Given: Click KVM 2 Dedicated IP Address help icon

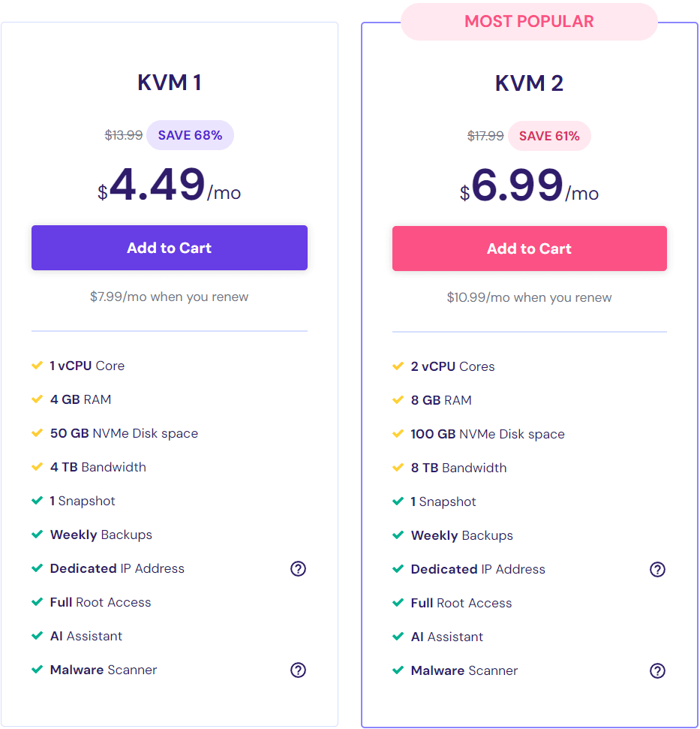Looking at the screenshot, I should point(657,570).
